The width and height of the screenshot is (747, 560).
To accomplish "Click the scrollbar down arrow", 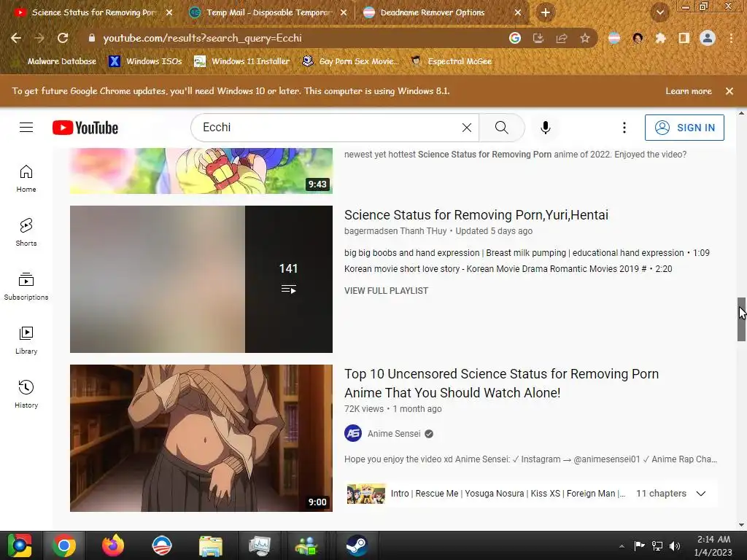I will coord(741,525).
